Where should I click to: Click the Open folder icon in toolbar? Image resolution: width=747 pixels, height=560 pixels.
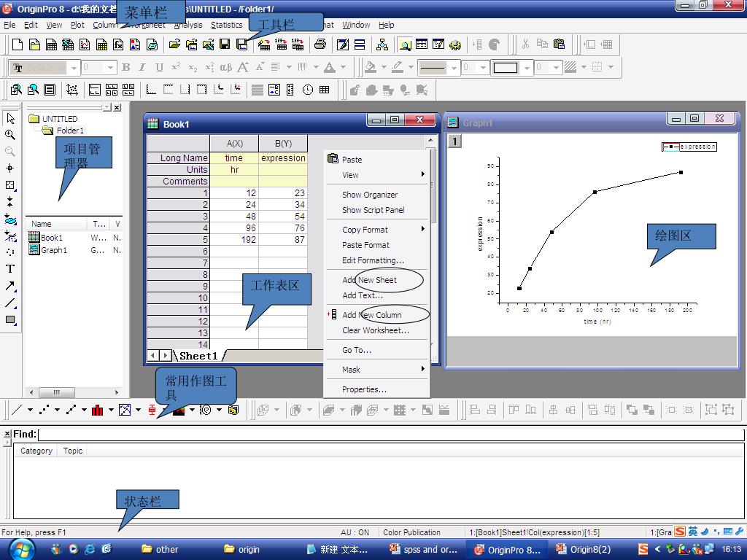174,44
